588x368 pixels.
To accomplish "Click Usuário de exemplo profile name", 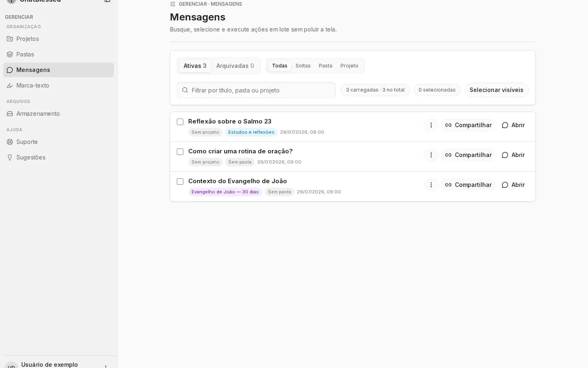I will coord(49,365).
